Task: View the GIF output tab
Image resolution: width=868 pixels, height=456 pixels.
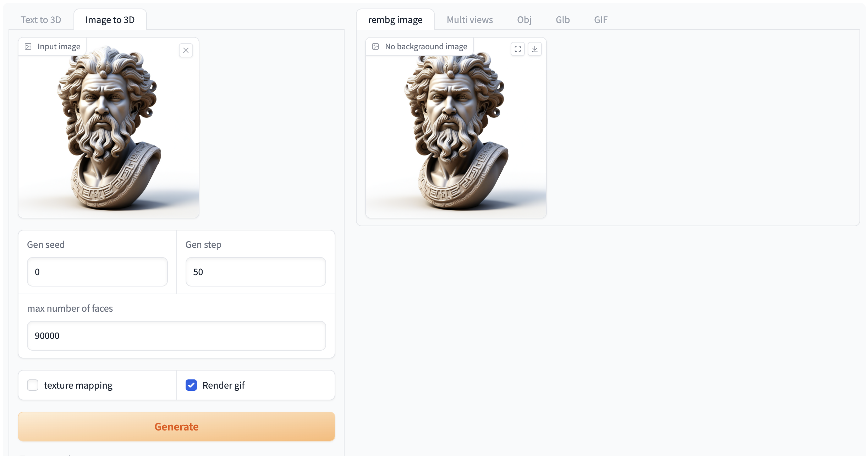Action: [x=601, y=20]
